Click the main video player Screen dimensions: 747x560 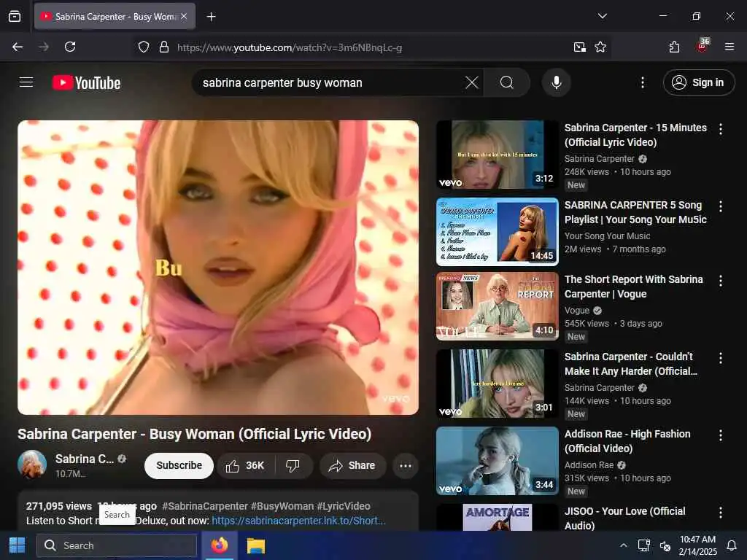[x=218, y=267]
